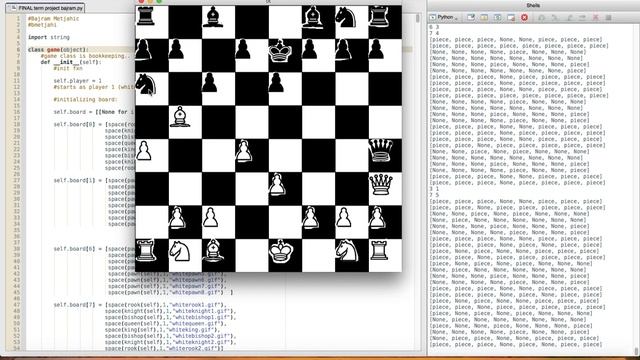Select the white bishop on c1
640x360 pixels.
pos(213,250)
